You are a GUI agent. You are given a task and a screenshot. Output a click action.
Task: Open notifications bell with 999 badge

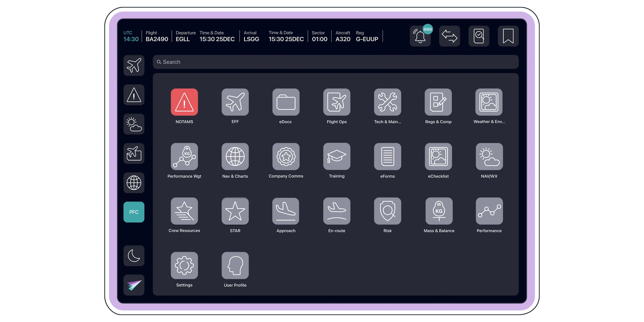[420, 36]
